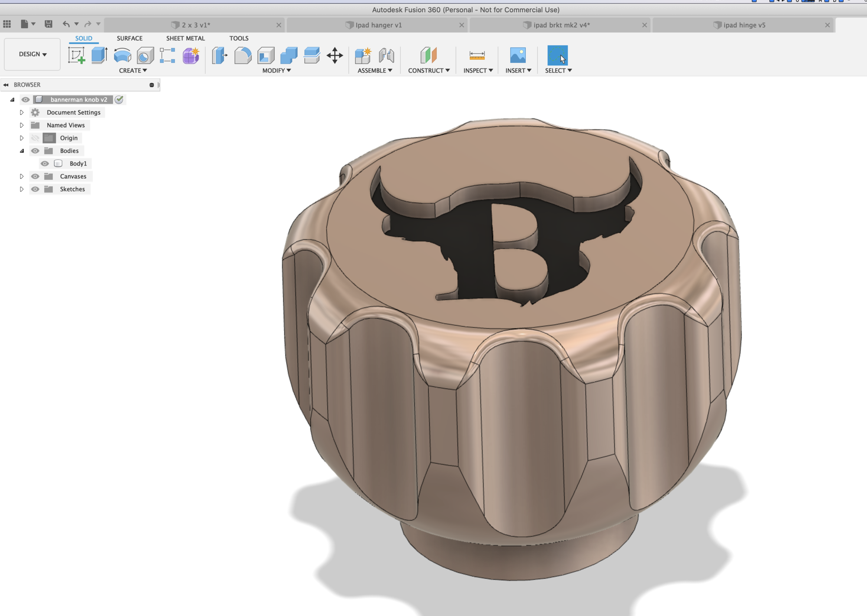Expand the Sketches folder

point(21,189)
